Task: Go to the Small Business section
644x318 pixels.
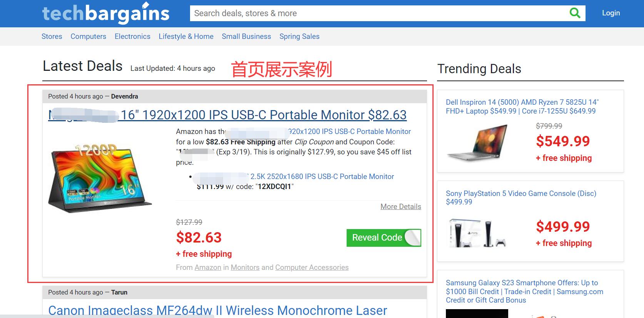Action: 246,36
